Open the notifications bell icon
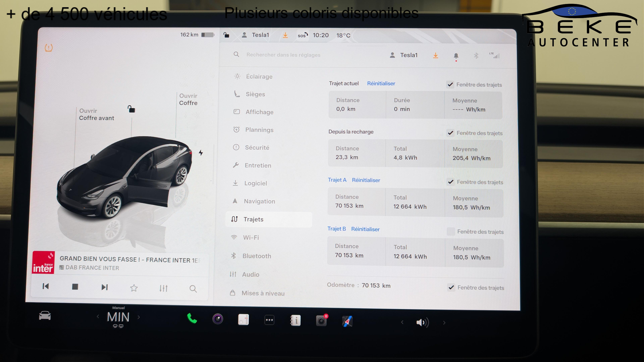 coord(456,56)
